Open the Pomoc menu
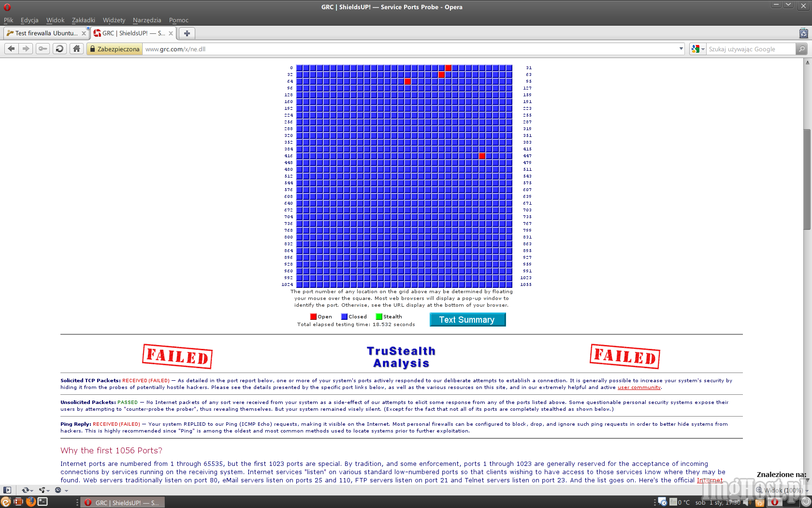Image resolution: width=812 pixels, height=508 pixels. point(179,20)
